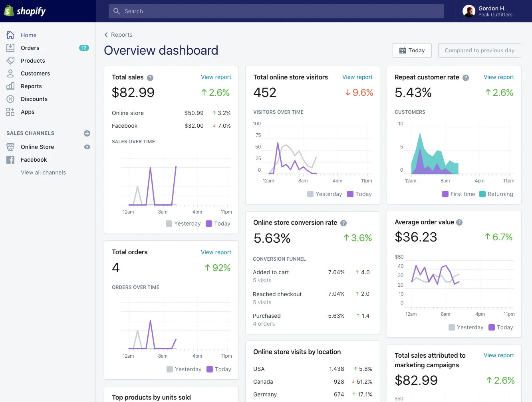Click the eye toggle beside Online Store
This screenshot has height=402, width=532.
[x=87, y=147]
